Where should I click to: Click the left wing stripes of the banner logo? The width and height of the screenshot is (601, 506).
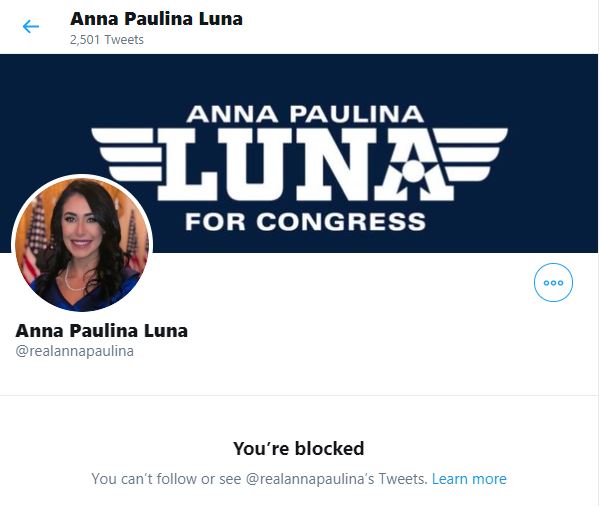[x=127, y=154]
